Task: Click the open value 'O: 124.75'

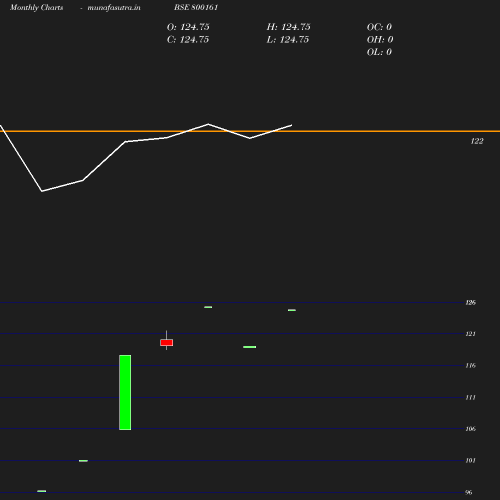Action: (188, 27)
